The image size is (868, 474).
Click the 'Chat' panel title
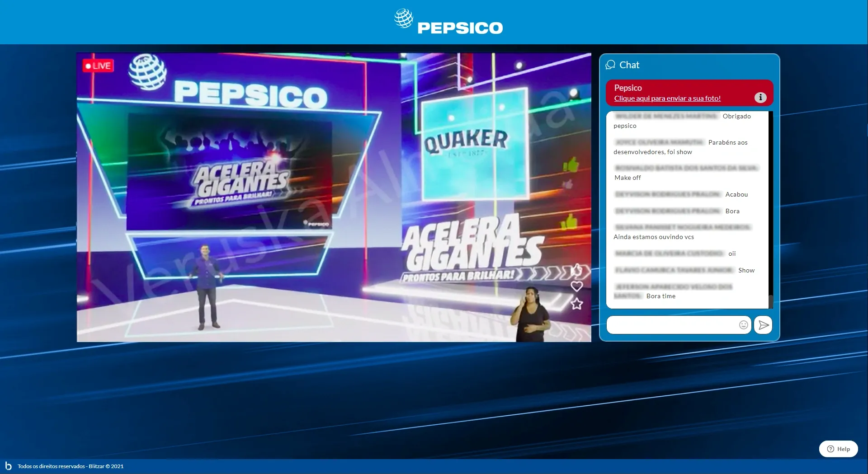coord(629,65)
